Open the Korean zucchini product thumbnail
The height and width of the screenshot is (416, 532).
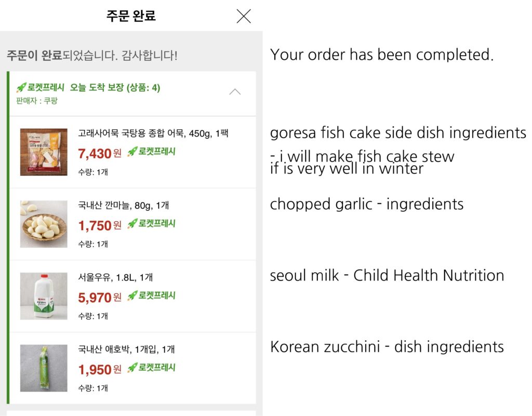pyautogui.click(x=44, y=368)
